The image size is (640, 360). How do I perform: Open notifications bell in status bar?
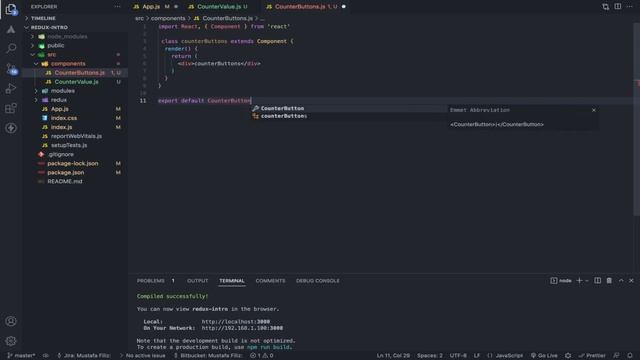pos(630,356)
